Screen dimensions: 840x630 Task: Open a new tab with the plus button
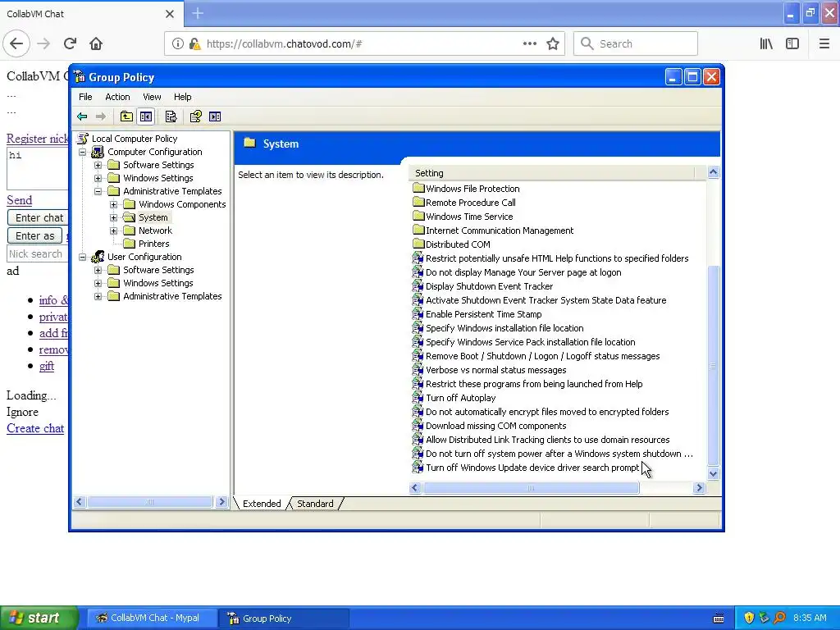pos(198,13)
